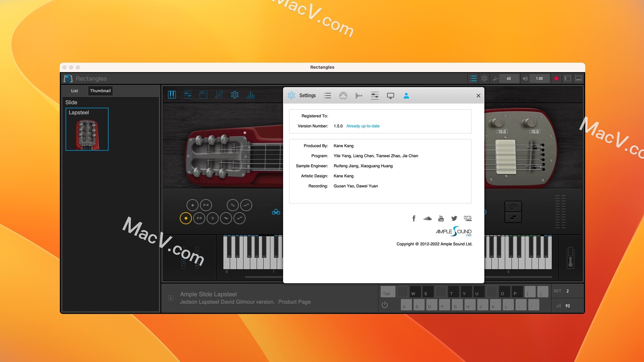Click the A key on virtual keyboard
The image size is (644, 362).
click(406, 305)
